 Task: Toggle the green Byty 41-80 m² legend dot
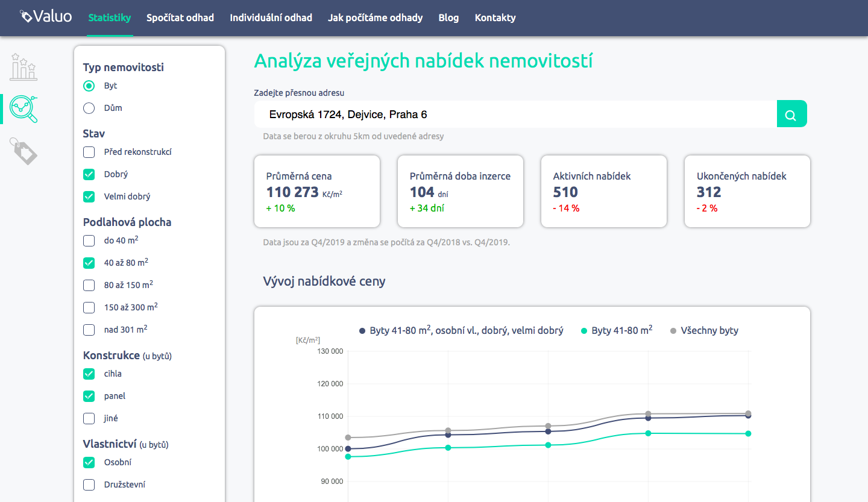click(584, 331)
